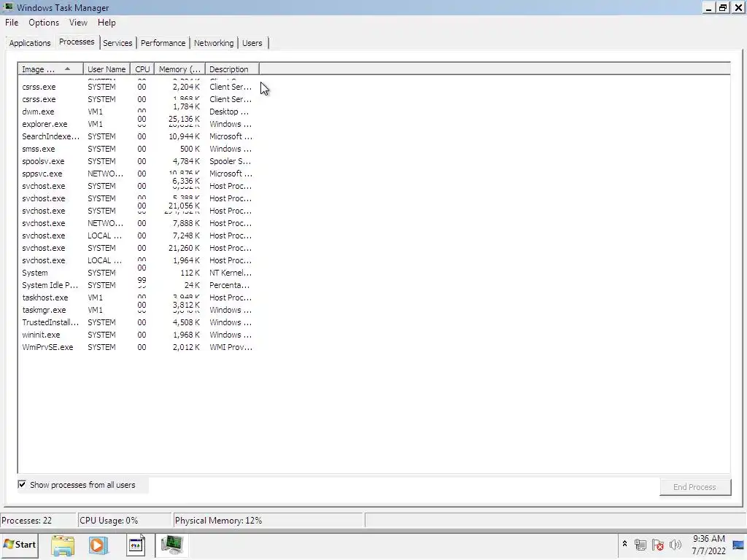Open the Help menu
The width and height of the screenshot is (747, 560).
pos(107,23)
